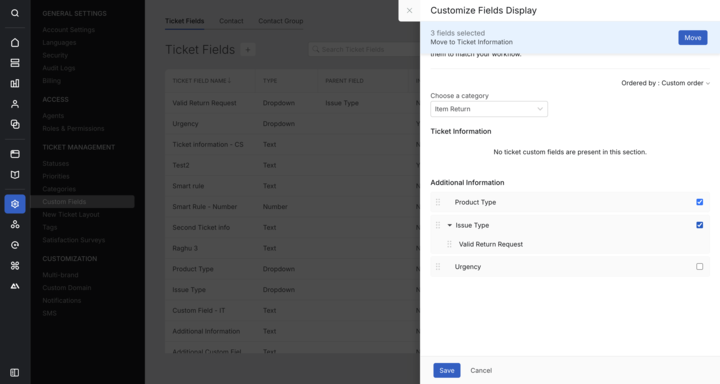The image size is (720, 384).
Task: Go to Home icon in sidebar
Action: (x=15, y=43)
